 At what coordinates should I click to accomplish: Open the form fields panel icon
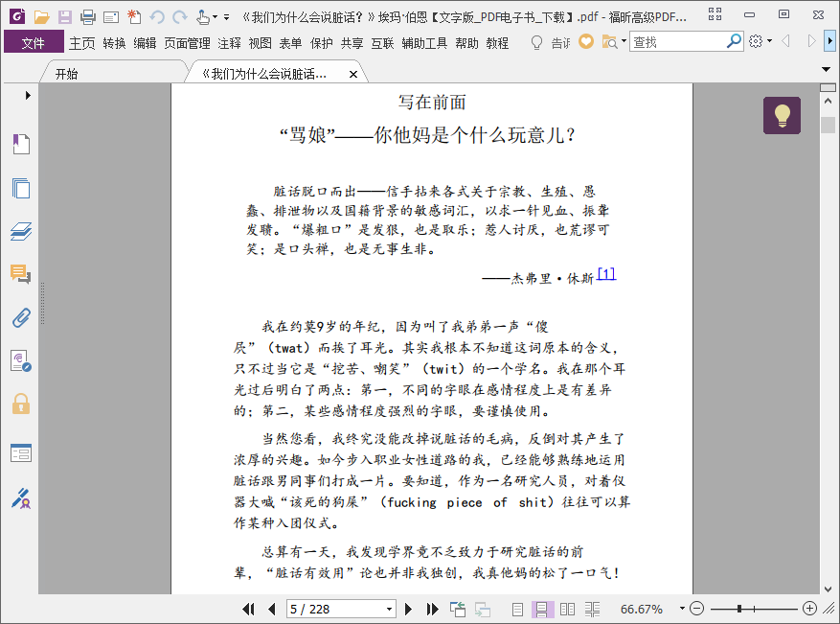pyautogui.click(x=21, y=453)
